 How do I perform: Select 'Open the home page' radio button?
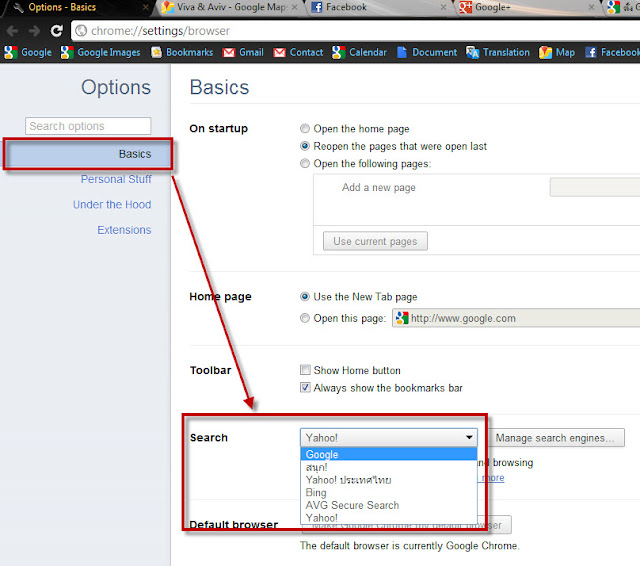pos(305,129)
